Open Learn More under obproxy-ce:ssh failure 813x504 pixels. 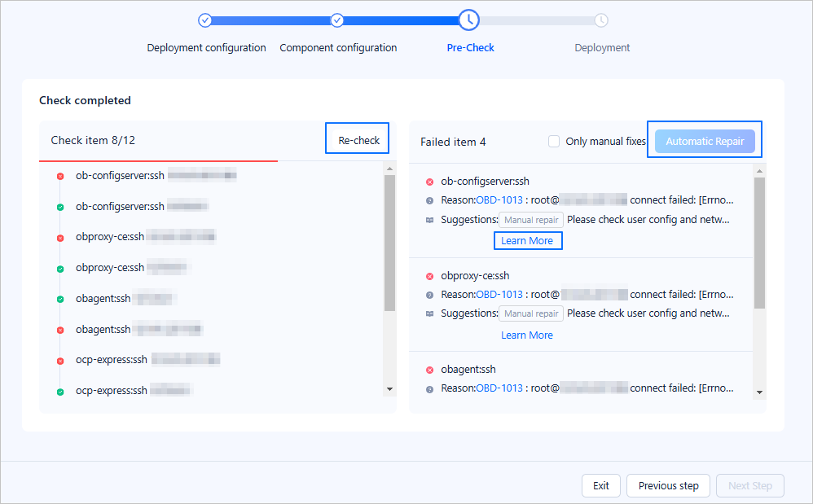coord(527,335)
